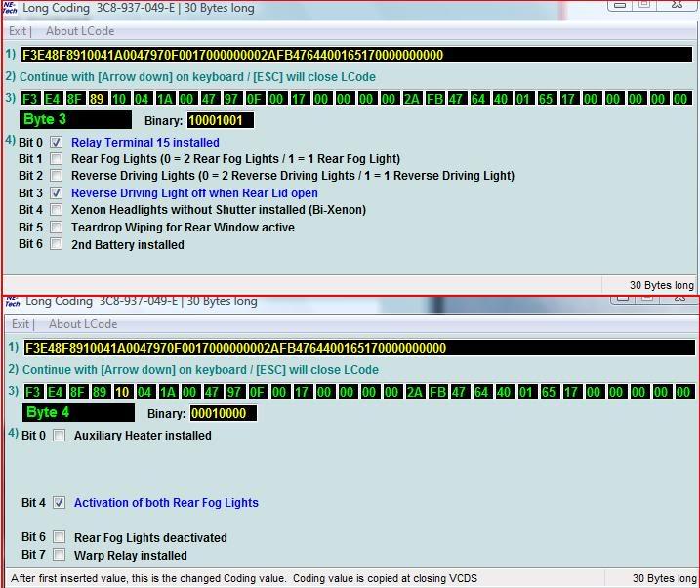
Task: Click NE-Tech app icon in Byte 3 window
Action: point(10,8)
